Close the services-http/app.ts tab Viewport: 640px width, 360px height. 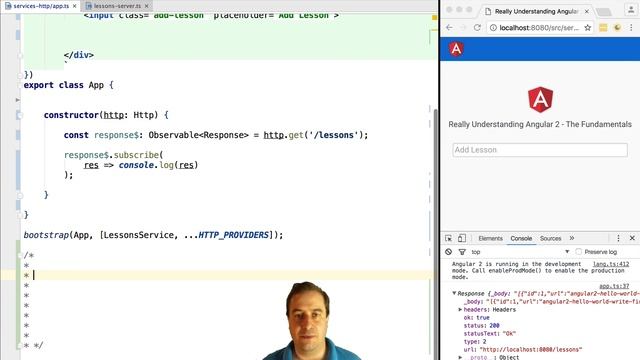(x=75, y=6)
